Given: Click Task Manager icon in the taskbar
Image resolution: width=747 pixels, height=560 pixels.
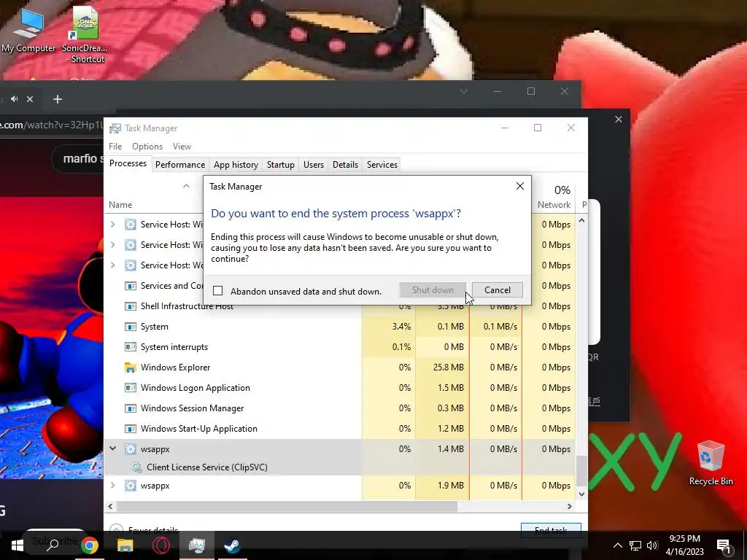Looking at the screenshot, I should 197,545.
